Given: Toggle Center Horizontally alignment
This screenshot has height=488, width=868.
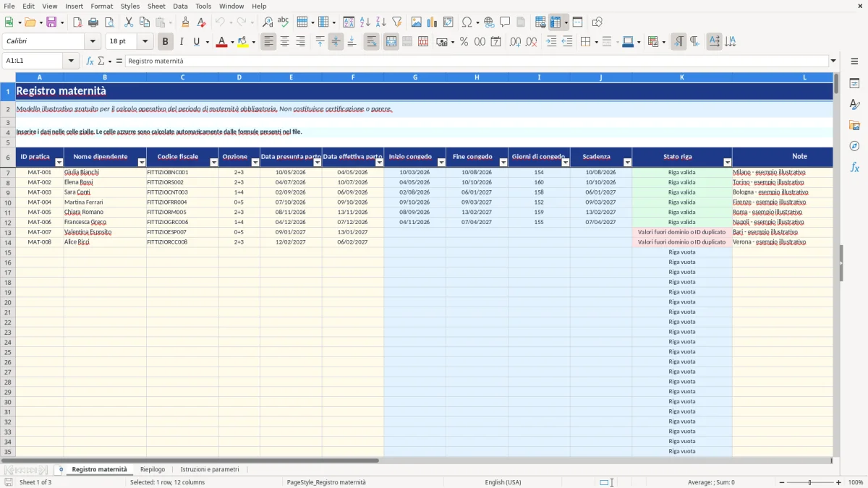Looking at the screenshot, I should 284,42.
